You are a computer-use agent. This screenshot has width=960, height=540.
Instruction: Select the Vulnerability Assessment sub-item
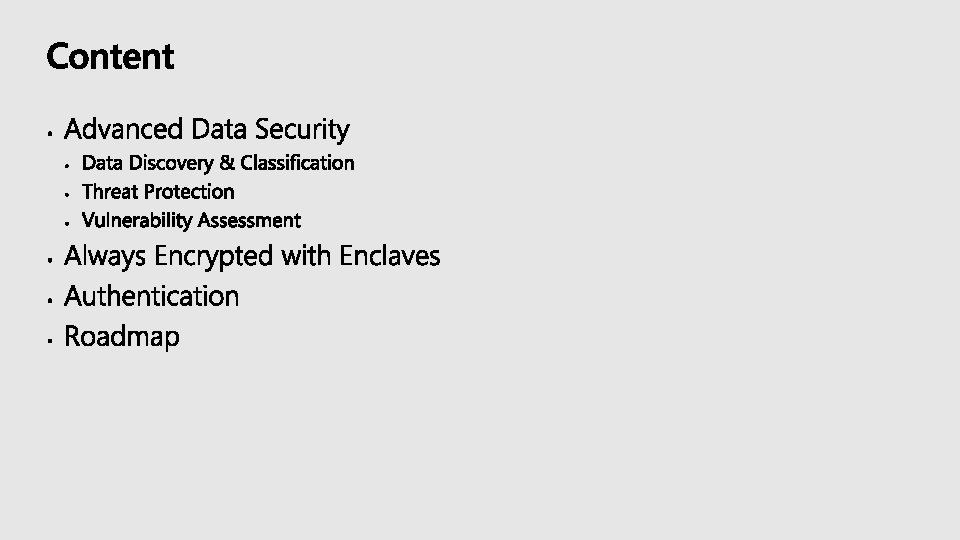coord(191,220)
